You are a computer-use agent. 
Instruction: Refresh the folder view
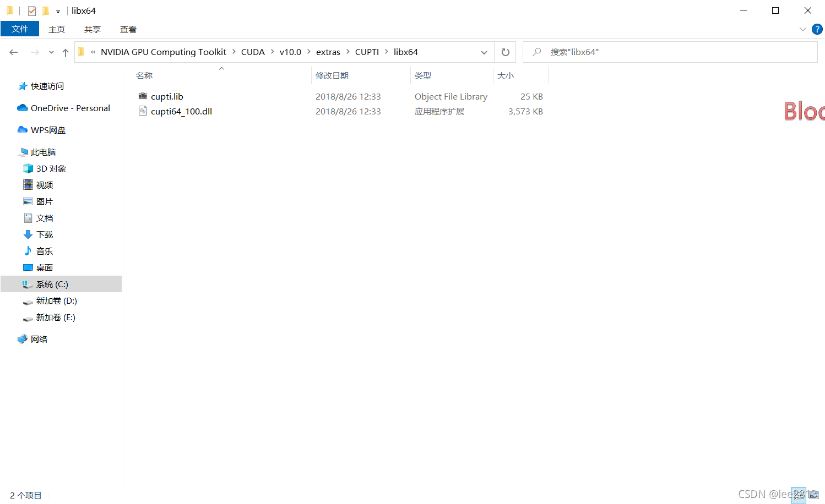click(505, 52)
